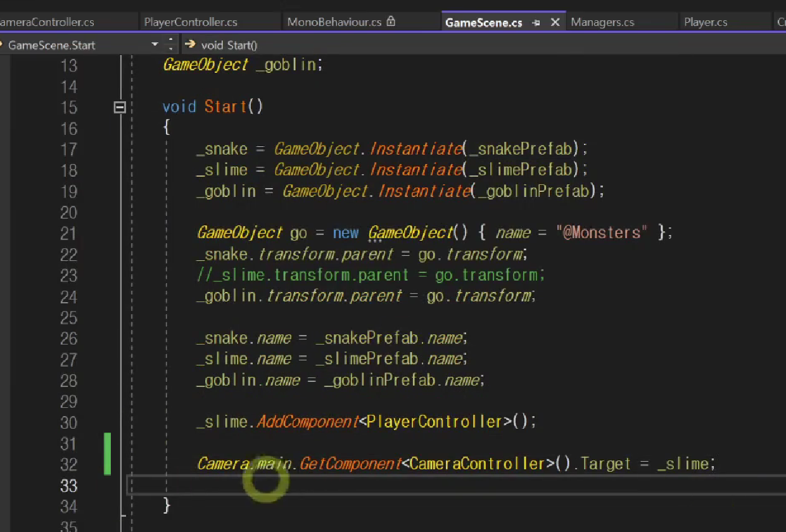Toggle pin on the GameScene.cs tab
786x532 pixels.
[536, 23]
